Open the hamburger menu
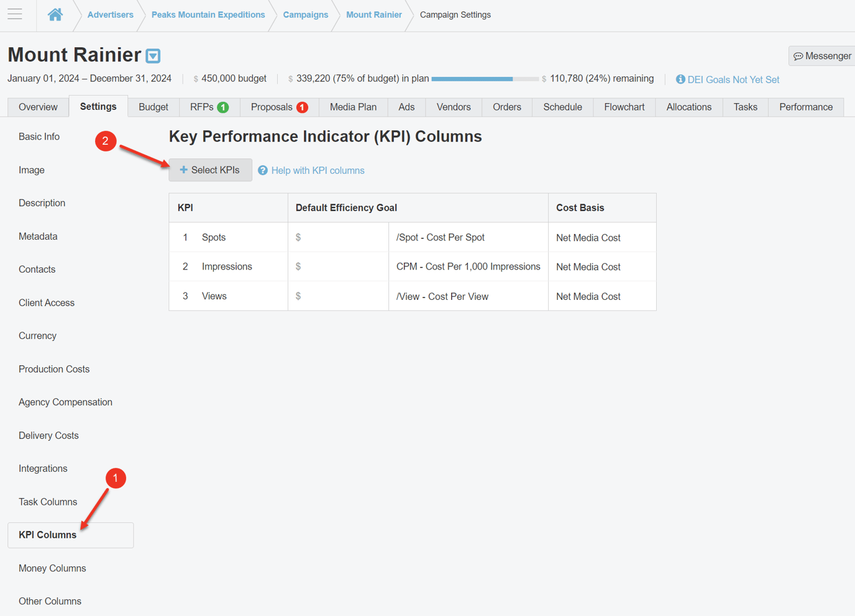This screenshot has width=855, height=616. click(14, 14)
